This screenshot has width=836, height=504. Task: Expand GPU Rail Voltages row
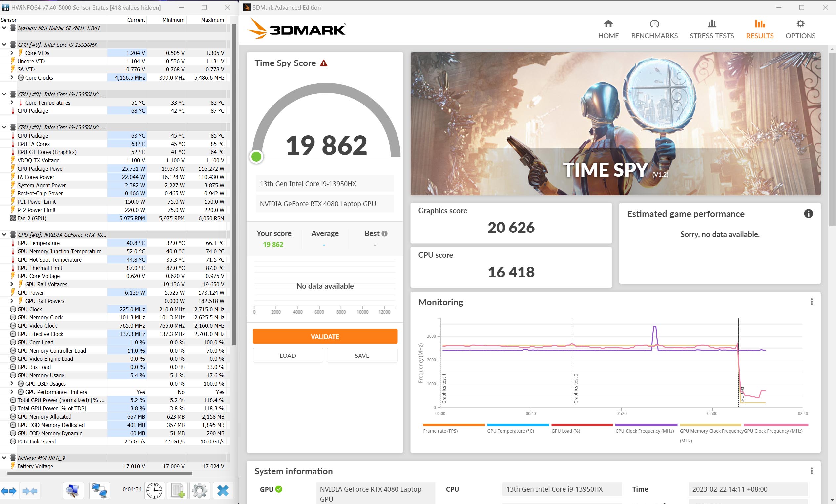(x=12, y=284)
